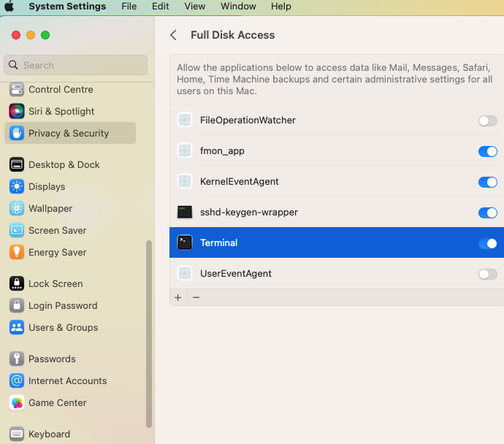Open the Apple menu
This screenshot has height=444, width=504.
pyautogui.click(x=9, y=7)
